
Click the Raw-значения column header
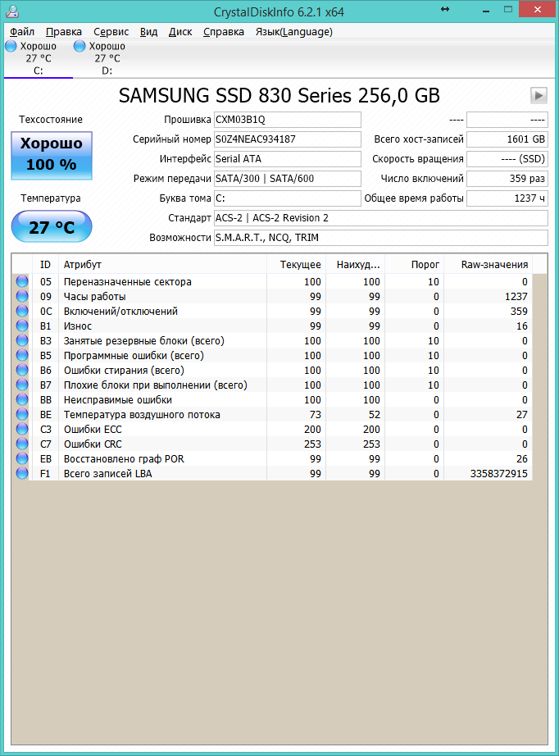tap(489, 264)
